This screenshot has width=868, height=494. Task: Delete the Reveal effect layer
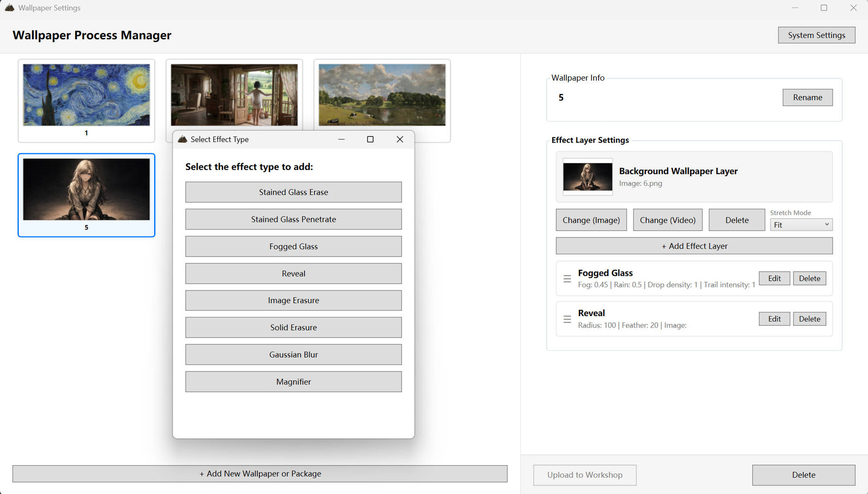click(809, 318)
